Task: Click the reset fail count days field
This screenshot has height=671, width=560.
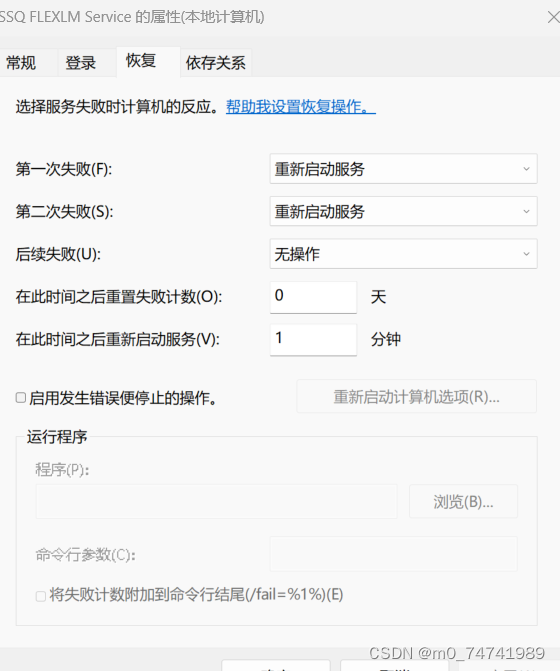Action: (313, 297)
